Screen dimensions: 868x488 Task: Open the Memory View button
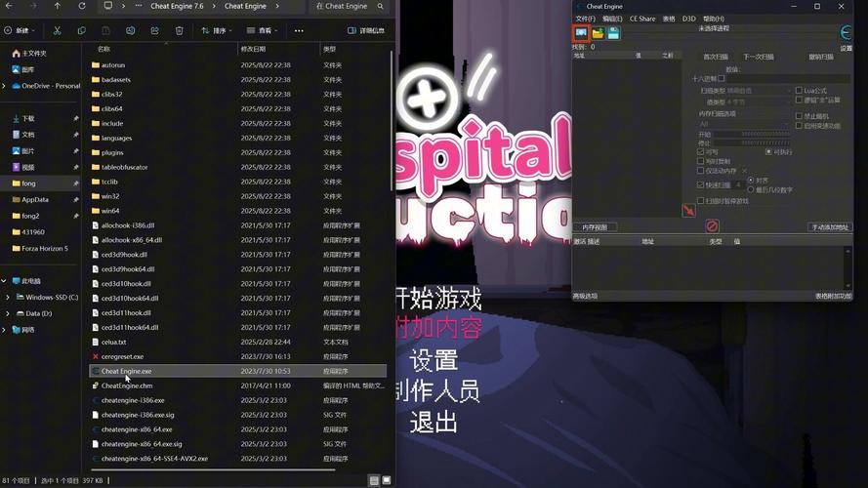595,227
